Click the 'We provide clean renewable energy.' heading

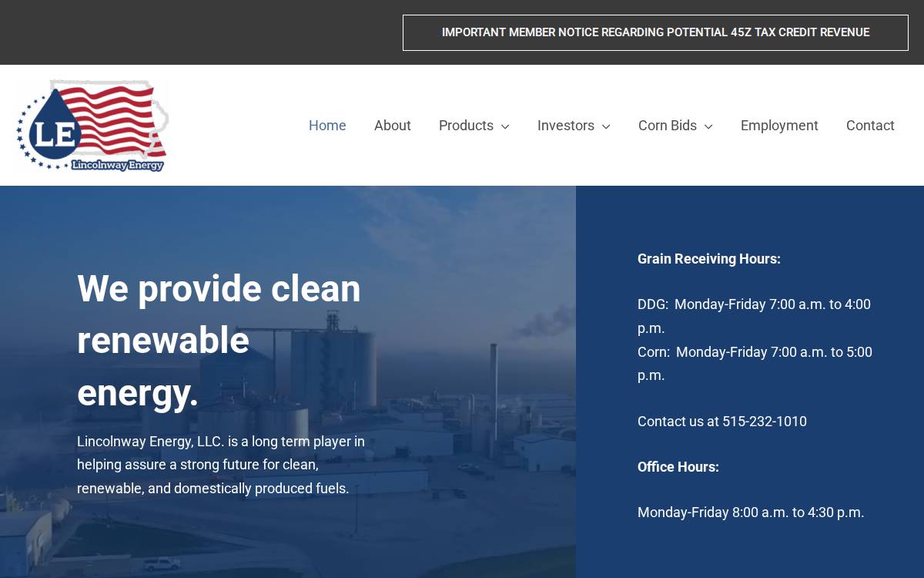(x=219, y=341)
